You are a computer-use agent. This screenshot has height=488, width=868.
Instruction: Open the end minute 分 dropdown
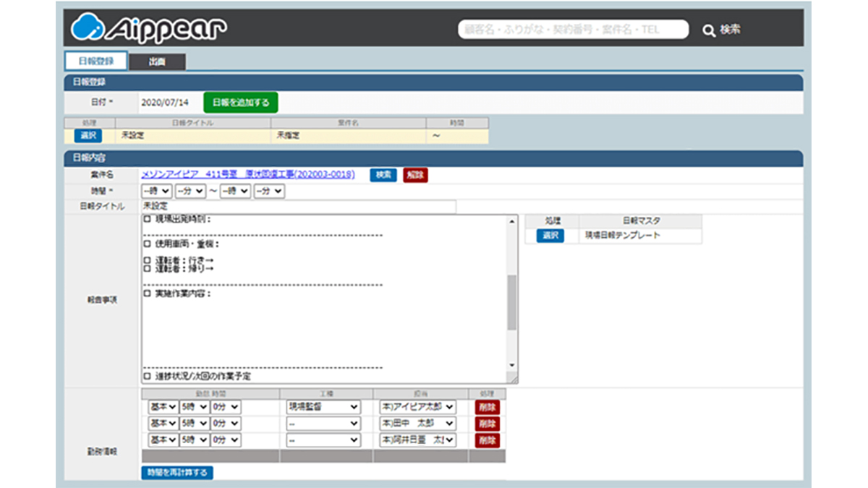coord(269,191)
